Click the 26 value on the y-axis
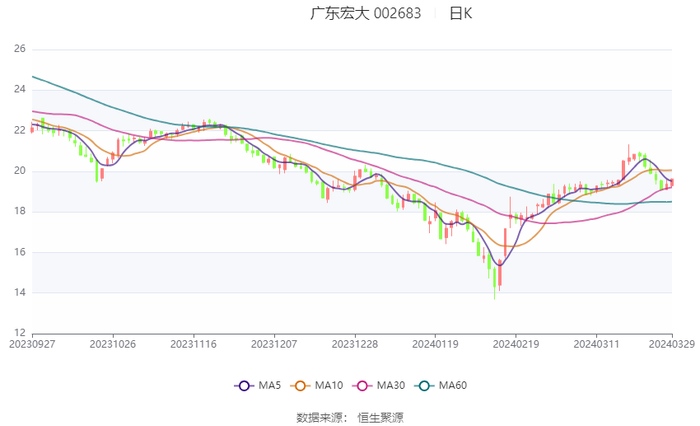This screenshot has width=700, height=426. point(19,49)
